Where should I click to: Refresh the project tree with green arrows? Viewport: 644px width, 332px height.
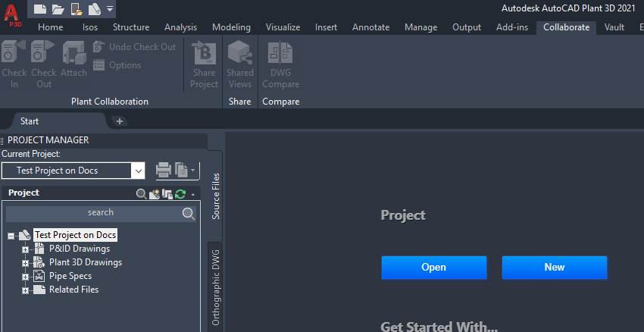pyautogui.click(x=180, y=193)
